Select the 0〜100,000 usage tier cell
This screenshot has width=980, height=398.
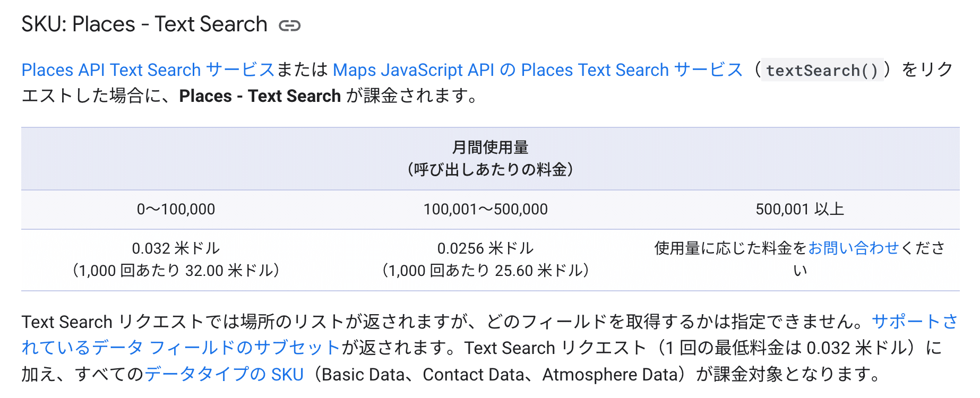pos(176,209)
